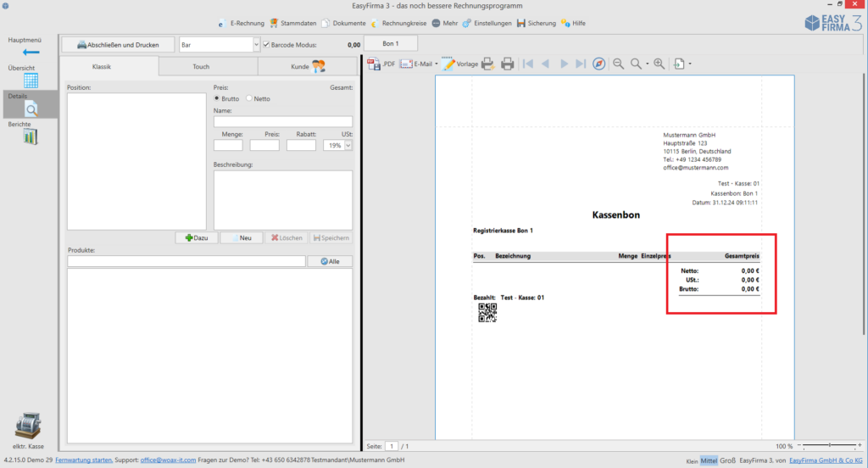Click the Menge input field
Viewport: 868px width, 468px height.
point(228,146)
